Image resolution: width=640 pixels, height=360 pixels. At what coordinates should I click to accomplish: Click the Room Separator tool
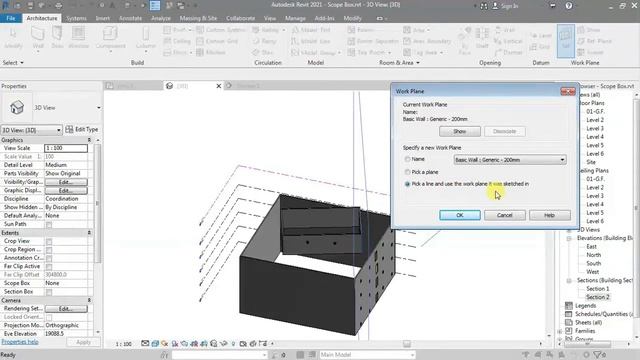[x=373, y=41]
